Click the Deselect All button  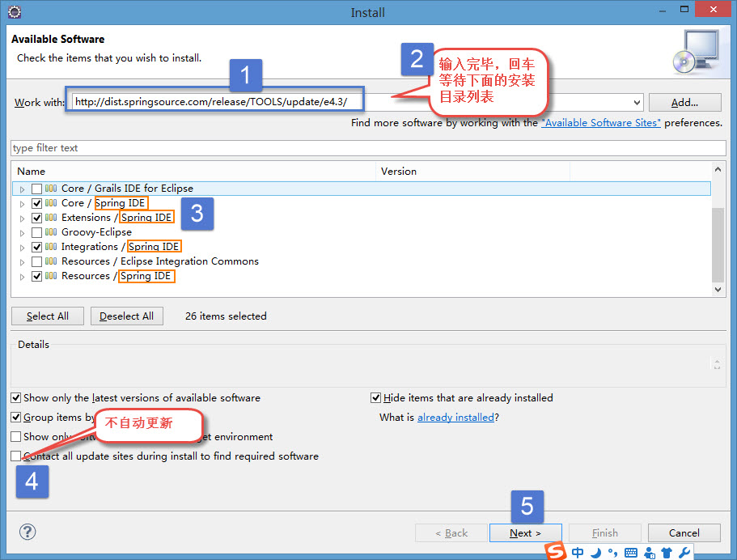point(126,316)
